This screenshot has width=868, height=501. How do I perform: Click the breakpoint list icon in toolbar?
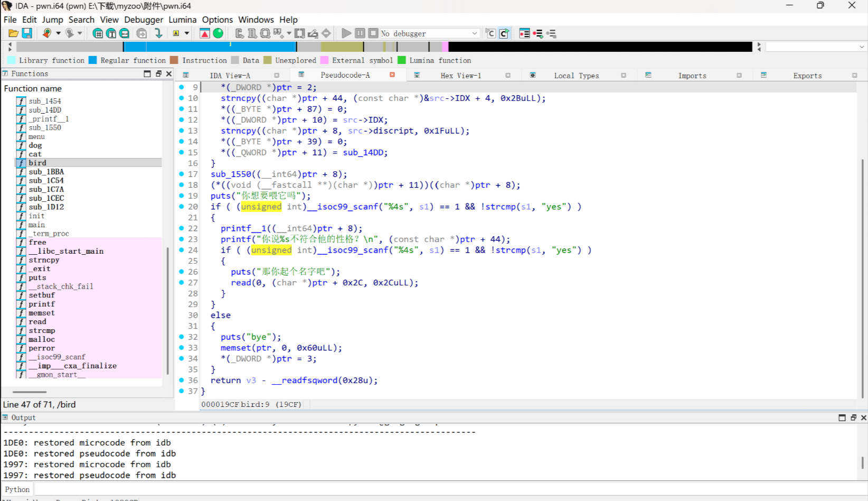tap(524, 33)
